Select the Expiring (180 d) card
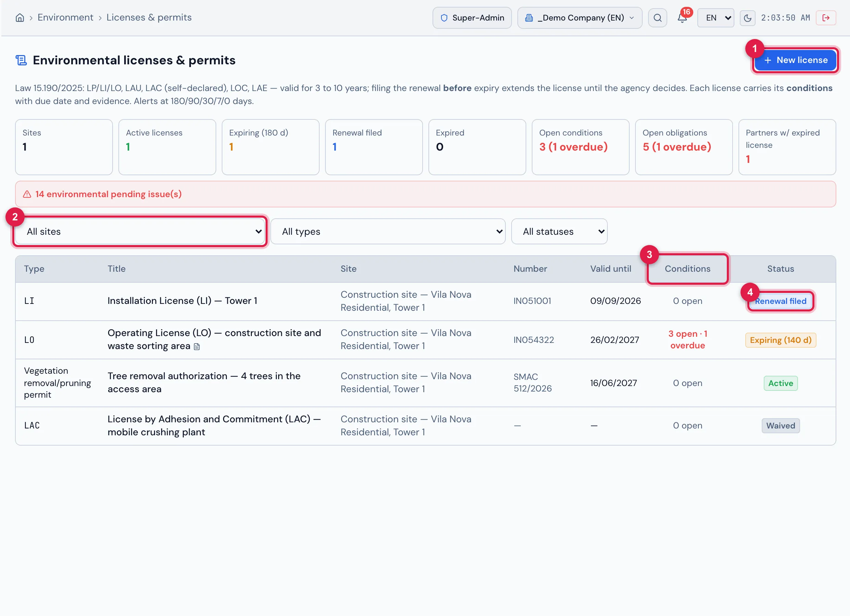Viewport: 850px width, 616px height. click(x=271, y=147)
